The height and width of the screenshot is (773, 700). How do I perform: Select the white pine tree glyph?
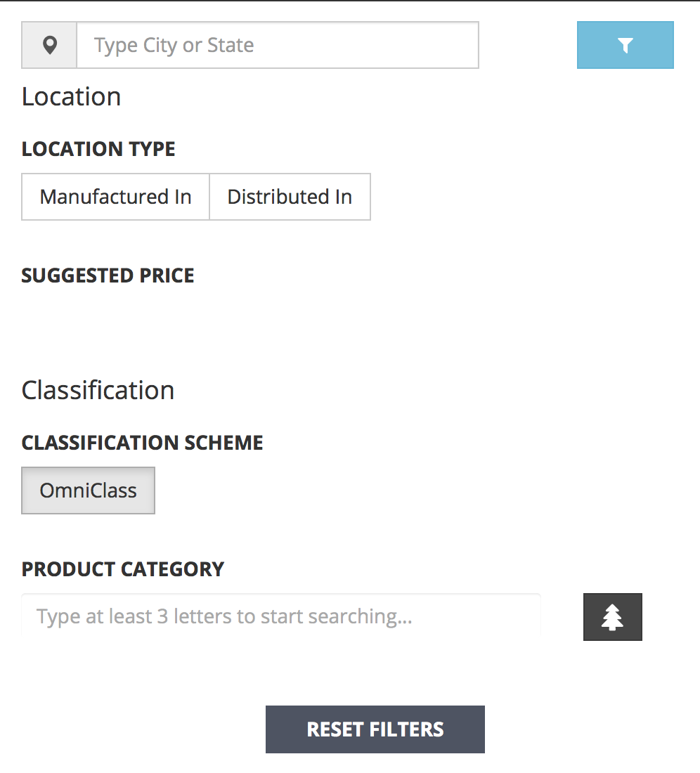[x=612, y=617]
